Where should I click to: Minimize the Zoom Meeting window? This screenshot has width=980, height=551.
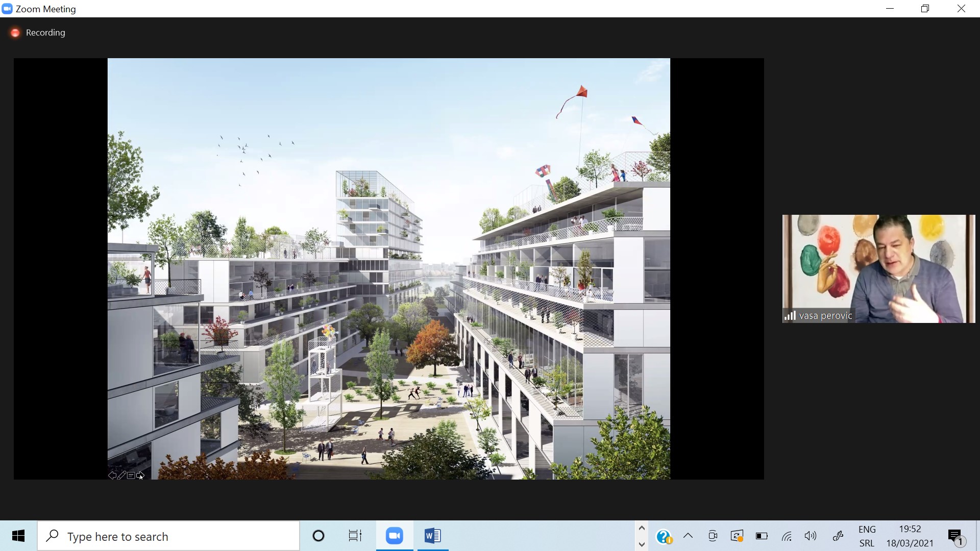[890, 9]
